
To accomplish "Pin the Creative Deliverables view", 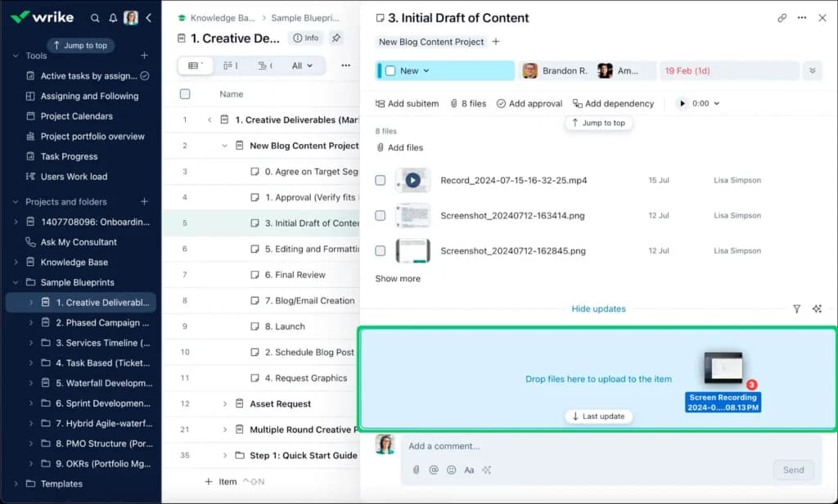I will click(336, 38).
